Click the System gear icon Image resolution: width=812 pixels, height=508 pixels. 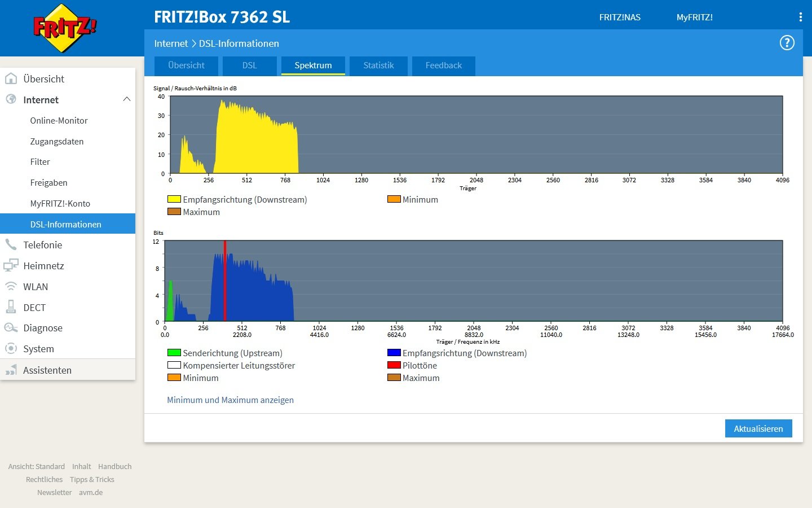pos(11,348)
